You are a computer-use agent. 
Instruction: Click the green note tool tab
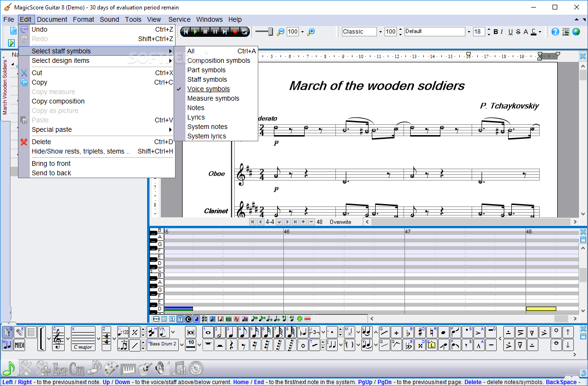click(x=9, y=368)
